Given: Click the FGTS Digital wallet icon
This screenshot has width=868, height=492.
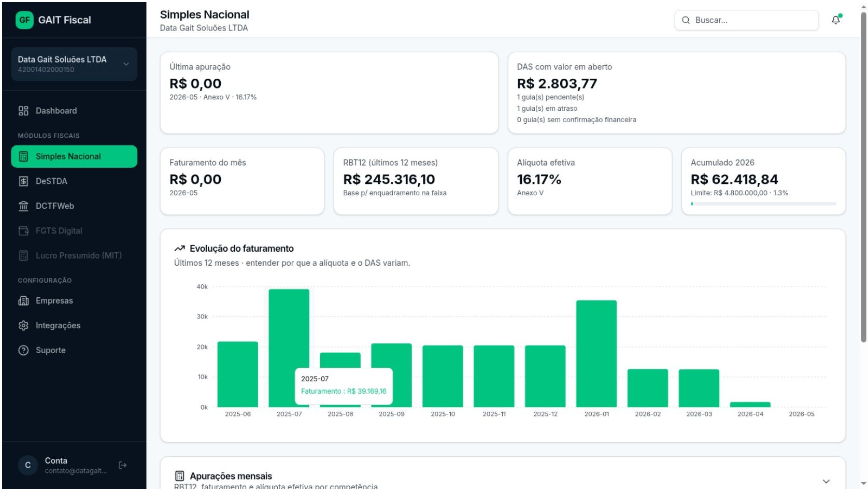Looking at the screenshot, I should coord(23,231).
